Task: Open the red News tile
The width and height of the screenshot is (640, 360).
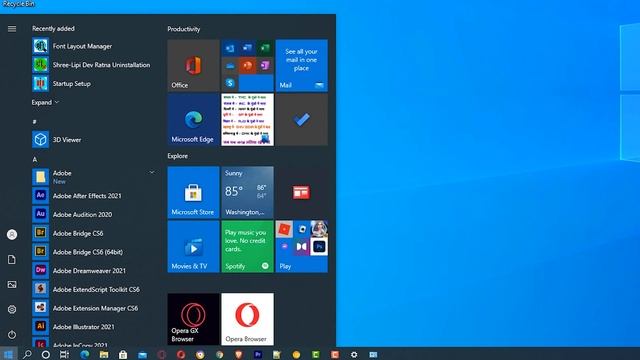Action: (302, 192)
